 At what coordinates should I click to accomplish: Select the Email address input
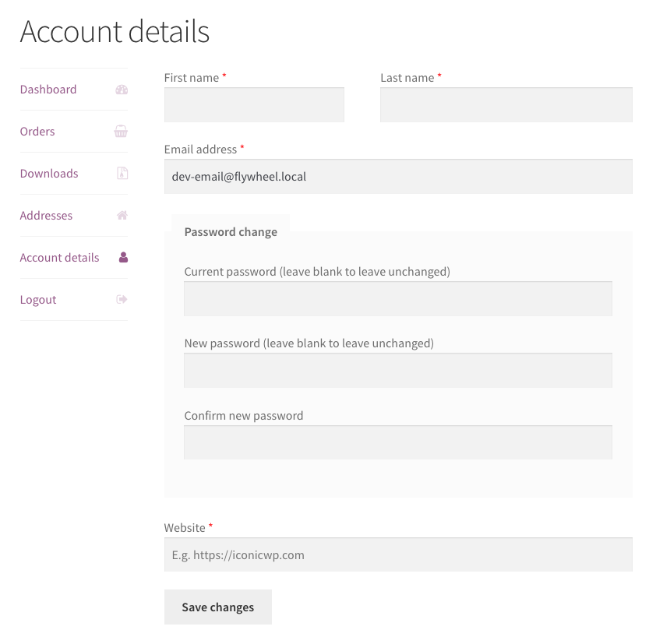tap(398, 177)
